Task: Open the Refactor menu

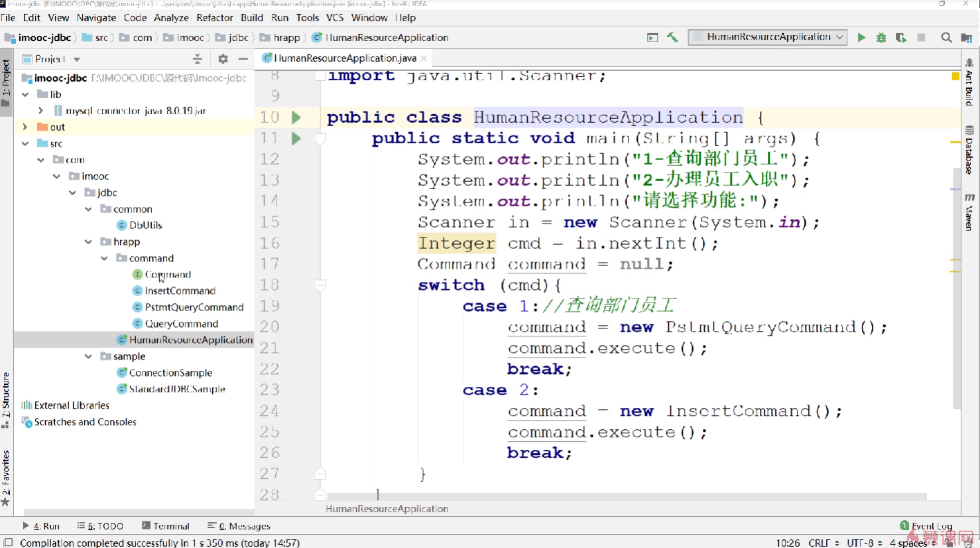Action: 214,18
